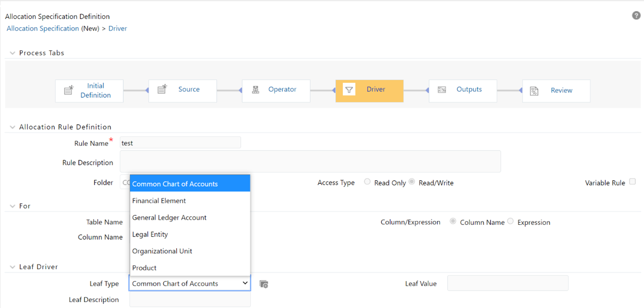This screenshot has height=308, width=644.
Task: Pick Common Chart of Accounts option
Action: 190,183
